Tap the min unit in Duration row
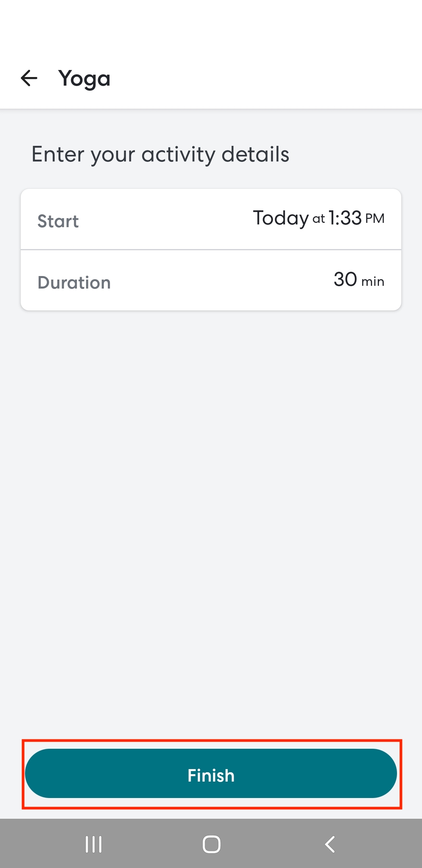The image size is (422, 868). [373, 282]
